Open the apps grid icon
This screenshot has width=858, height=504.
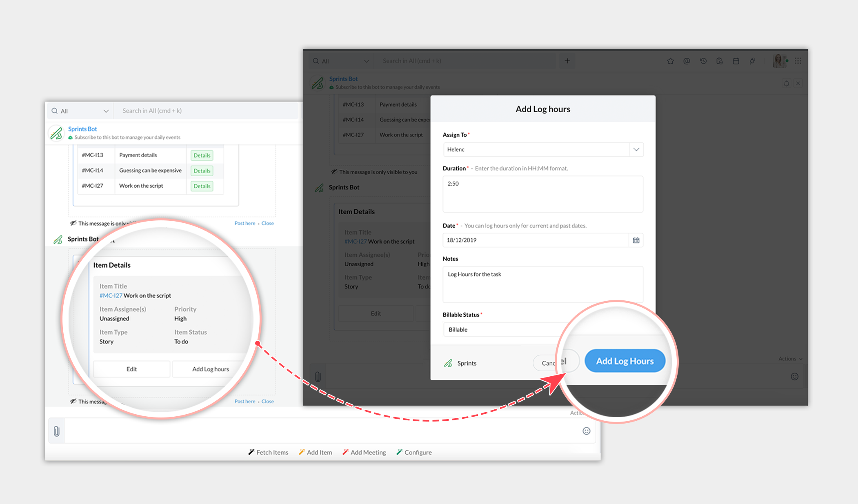(x=798, y=61)
